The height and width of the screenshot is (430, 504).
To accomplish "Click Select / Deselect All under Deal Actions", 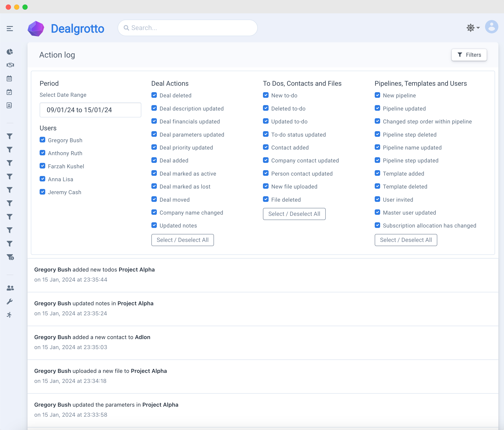I will click(182, 240).
